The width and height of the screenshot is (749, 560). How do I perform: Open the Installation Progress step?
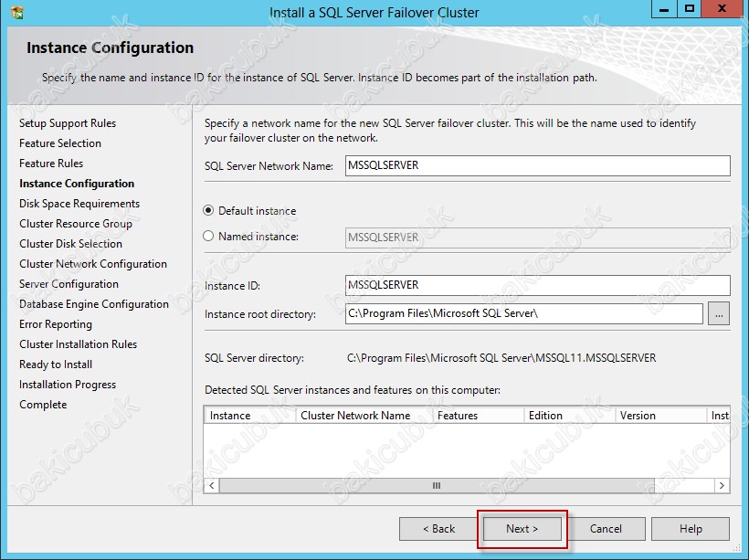point(68,385)
